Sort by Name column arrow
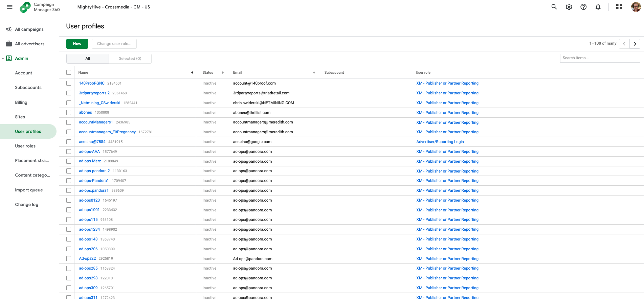 tap(192, 72)
